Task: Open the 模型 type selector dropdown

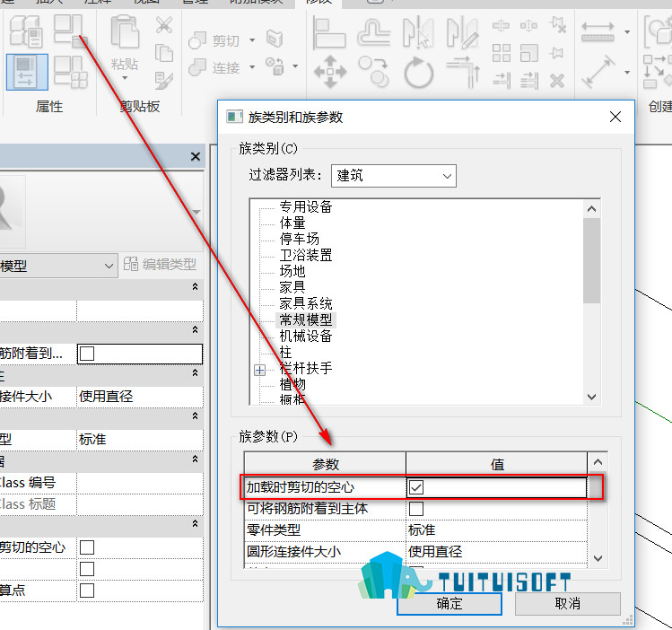Action: coord(58,266)
